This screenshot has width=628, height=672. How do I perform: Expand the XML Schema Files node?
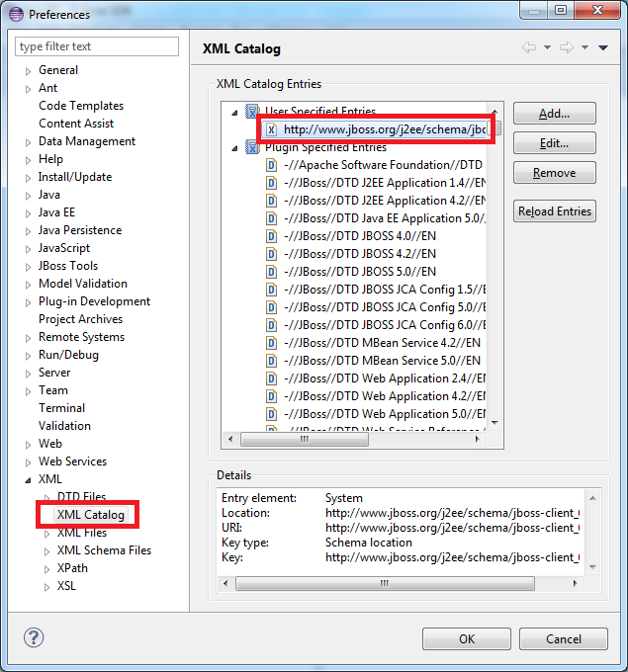point(47,551)
